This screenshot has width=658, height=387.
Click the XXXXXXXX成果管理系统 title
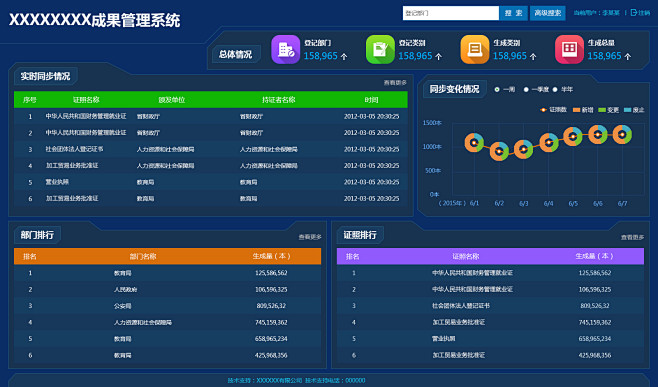(94, 20)
